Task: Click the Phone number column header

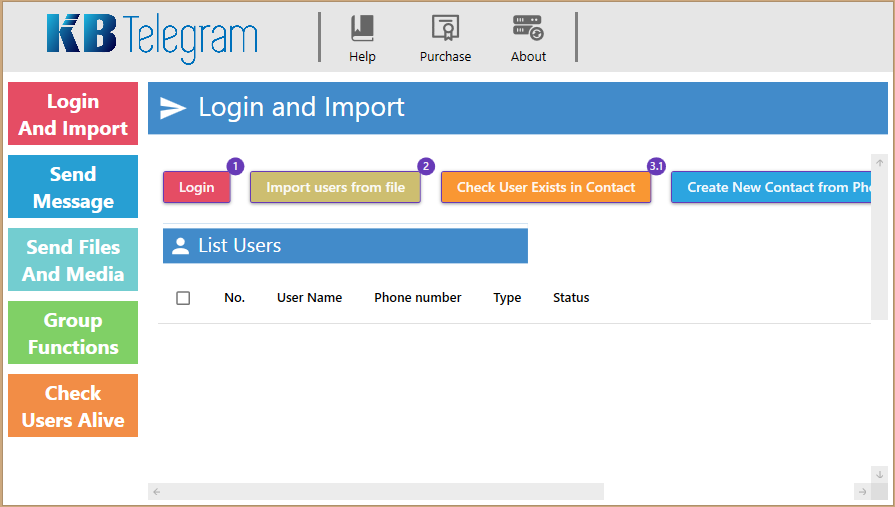Action: (x=418, y=297)
